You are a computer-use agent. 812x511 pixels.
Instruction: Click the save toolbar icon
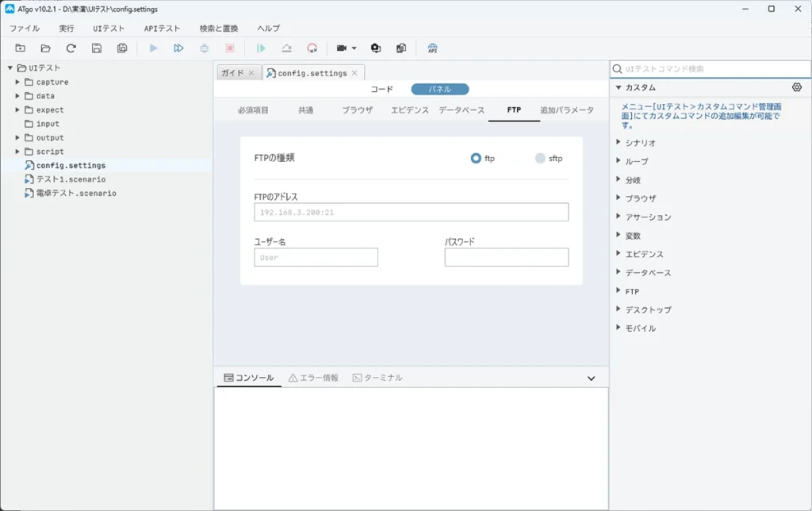click(96, 48)
